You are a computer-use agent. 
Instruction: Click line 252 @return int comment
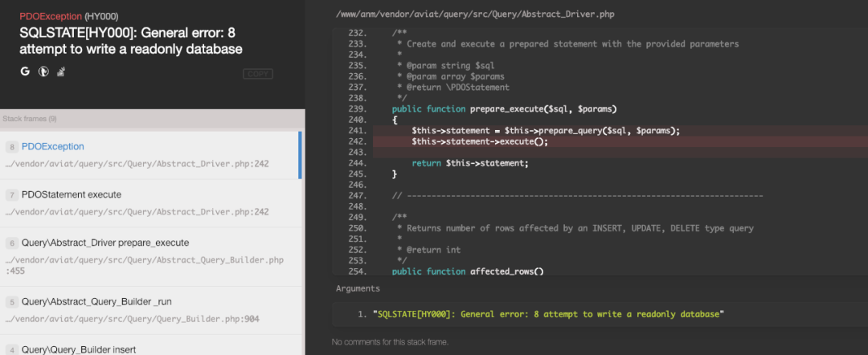428,250
